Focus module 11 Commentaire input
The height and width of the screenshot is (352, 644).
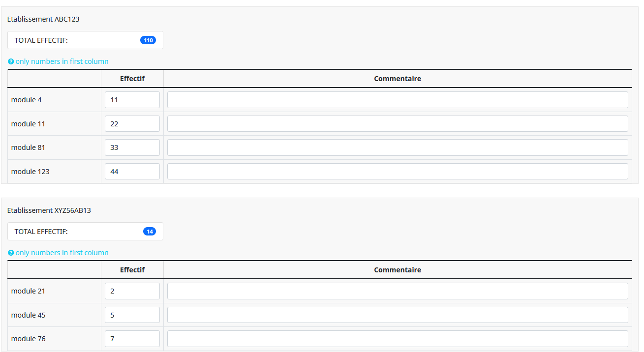click(x=398, y=124)
